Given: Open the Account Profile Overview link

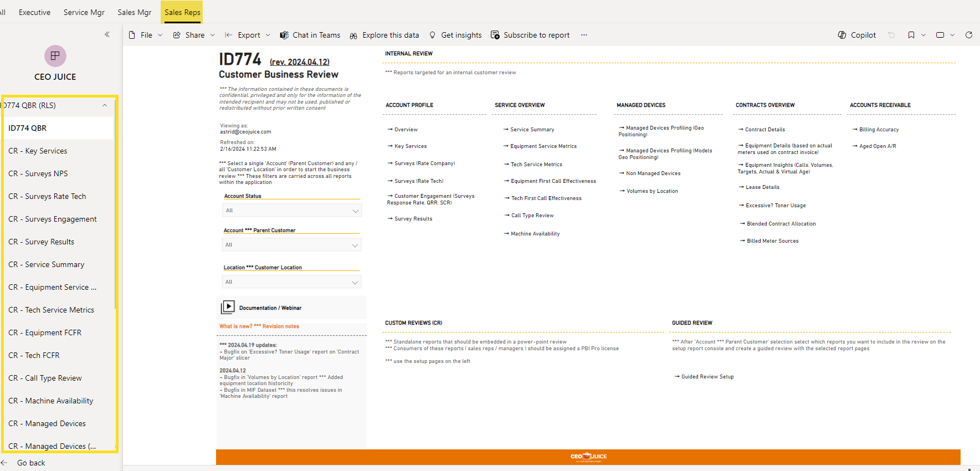Looking at the screenshot, I should coord(402,130).
